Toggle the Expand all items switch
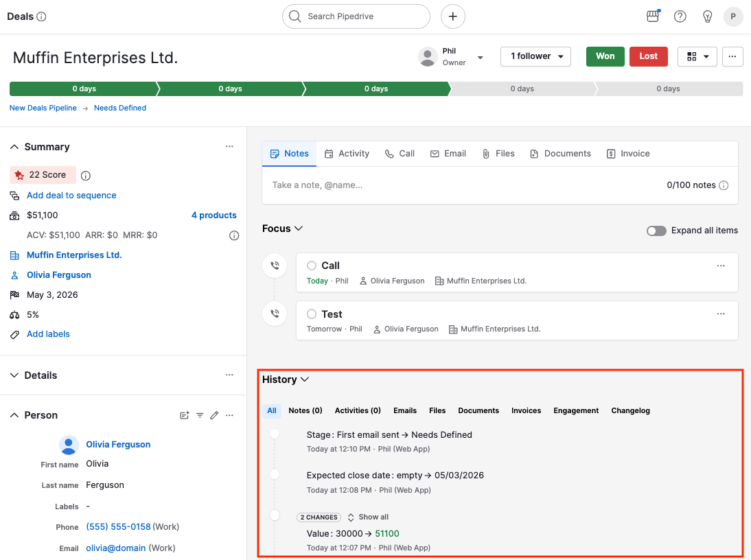This screenshot has height=560, width=751. click(x=656, y=231)
